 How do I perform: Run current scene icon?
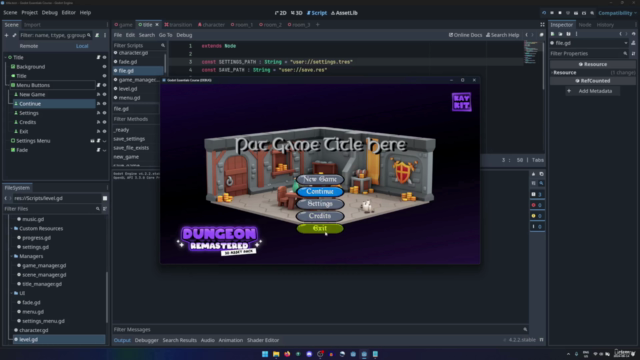click(576, 13)
